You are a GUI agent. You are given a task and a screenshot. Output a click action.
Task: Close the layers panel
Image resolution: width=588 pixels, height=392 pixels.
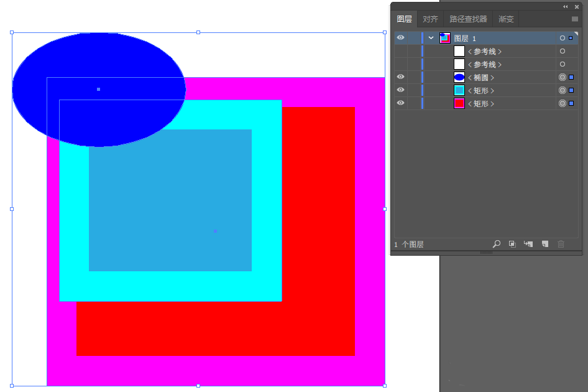pyautogui.click(x=577, y=7)
